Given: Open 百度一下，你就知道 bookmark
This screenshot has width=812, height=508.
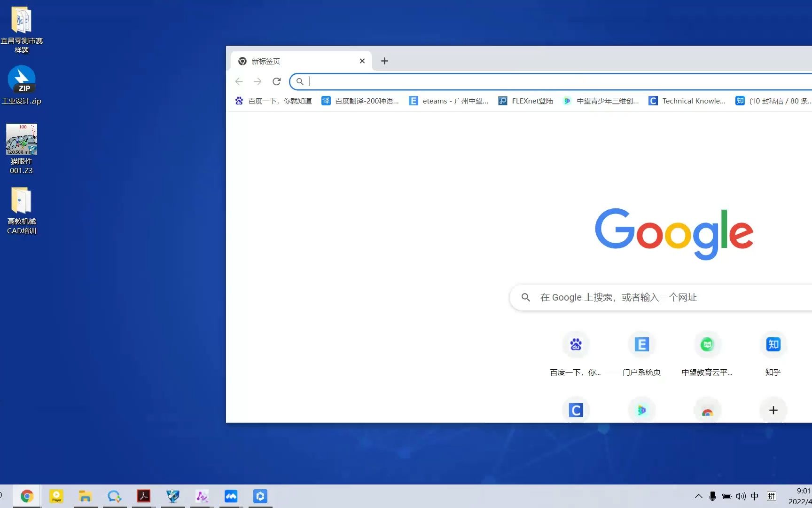Looking at the screenshot, I should coord(273,101).
